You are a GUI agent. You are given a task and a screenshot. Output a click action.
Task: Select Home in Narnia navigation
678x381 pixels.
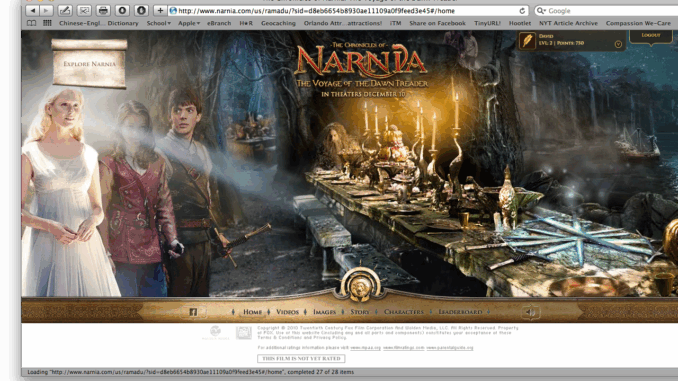click(x=252, y=312)
